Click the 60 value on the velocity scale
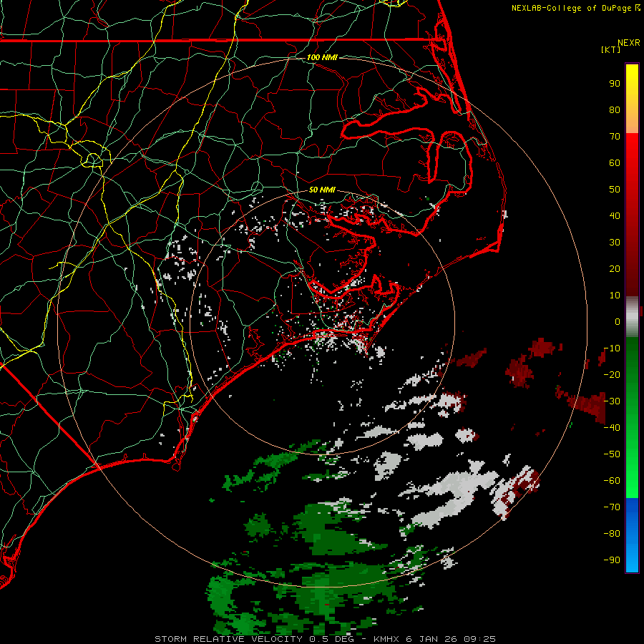 pos(615,162)
